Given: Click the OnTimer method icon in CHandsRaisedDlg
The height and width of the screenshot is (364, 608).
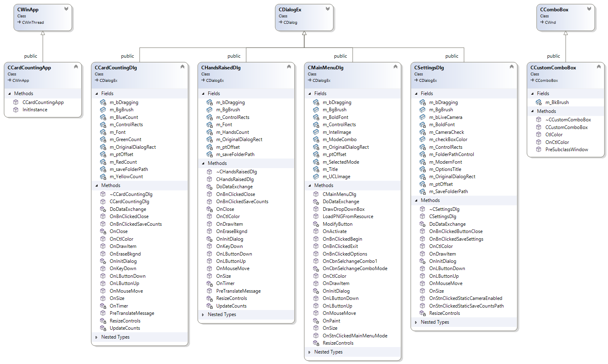Looking at the screenshot, I should tap(209, 283).
